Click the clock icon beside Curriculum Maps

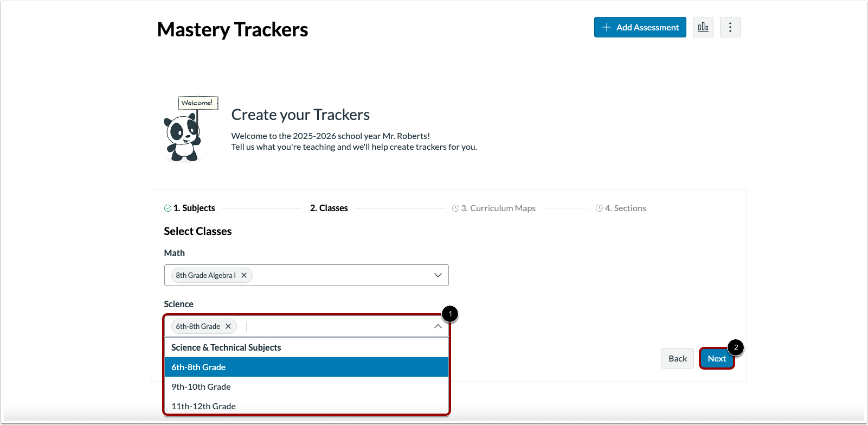[x=455, y=208]
